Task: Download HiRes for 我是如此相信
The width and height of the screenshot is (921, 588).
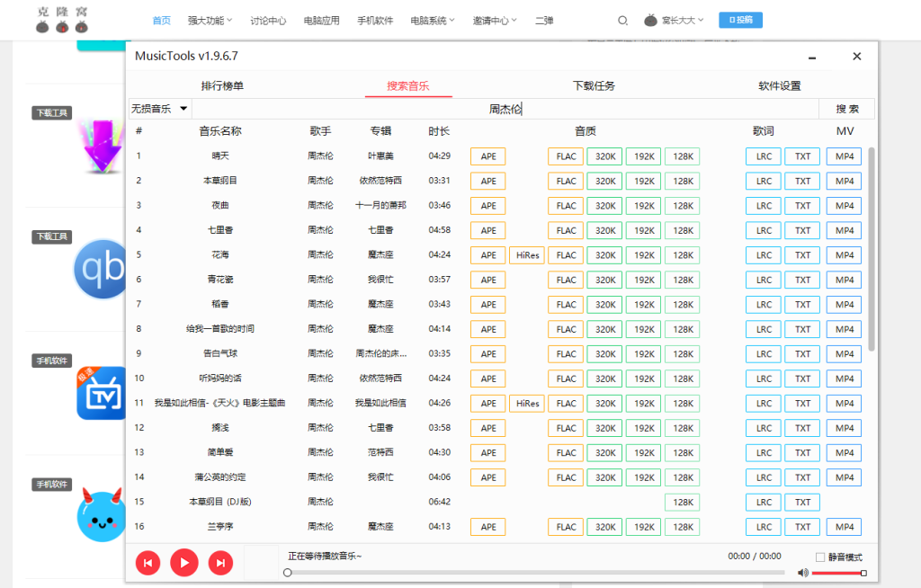Action: coord(527,403)
